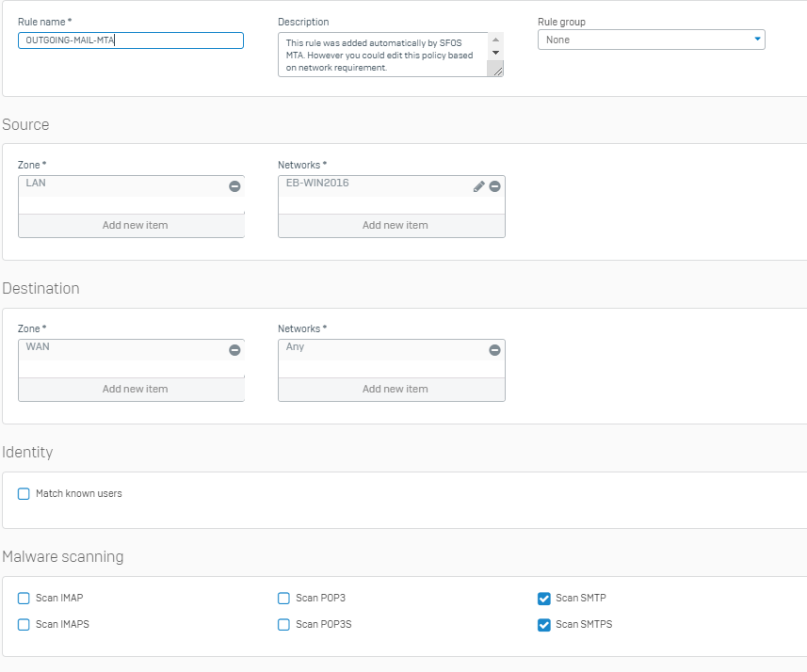
Task: Remove EB-WIN2016 from source networks
Action: coord(494,186)
